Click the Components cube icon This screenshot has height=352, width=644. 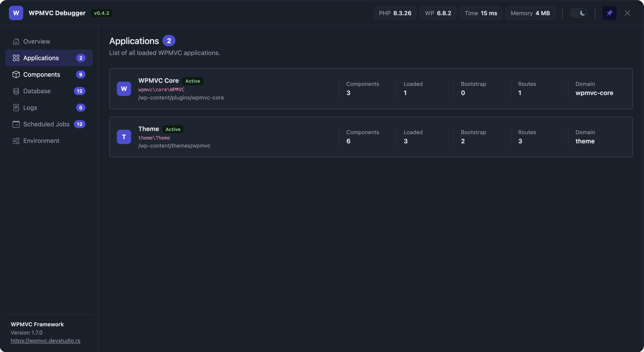click(x=16, y=74)
